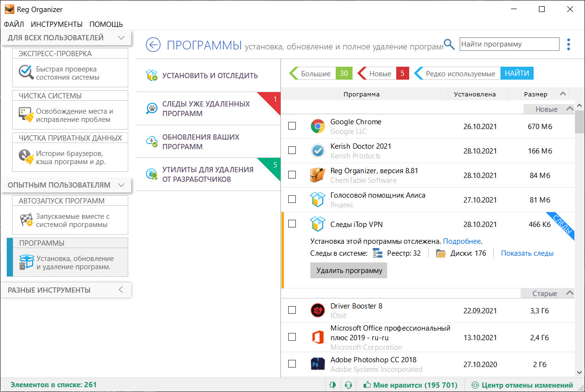Click the Google Chrome icon
Viewport: 585px width, 392px height.
(x=317, y=127)
